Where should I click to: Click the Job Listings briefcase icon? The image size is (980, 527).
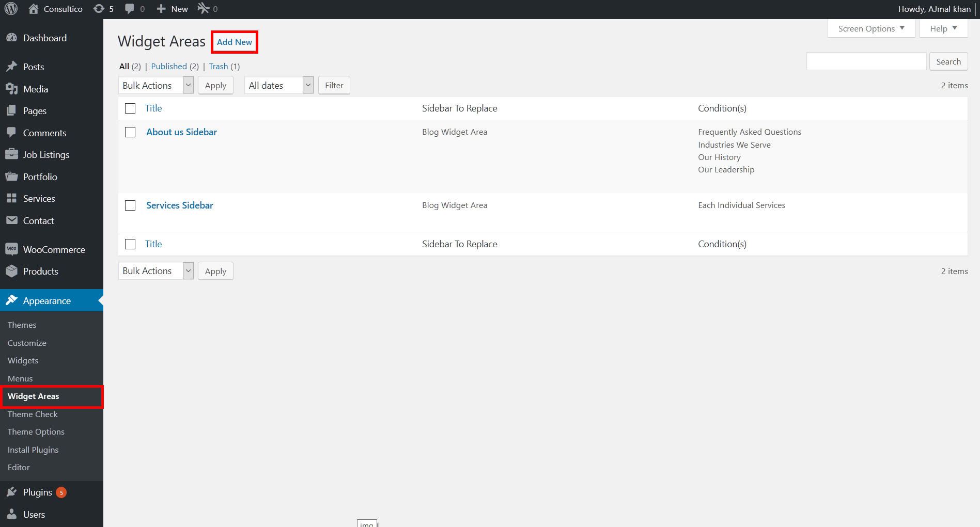(11, 154)
